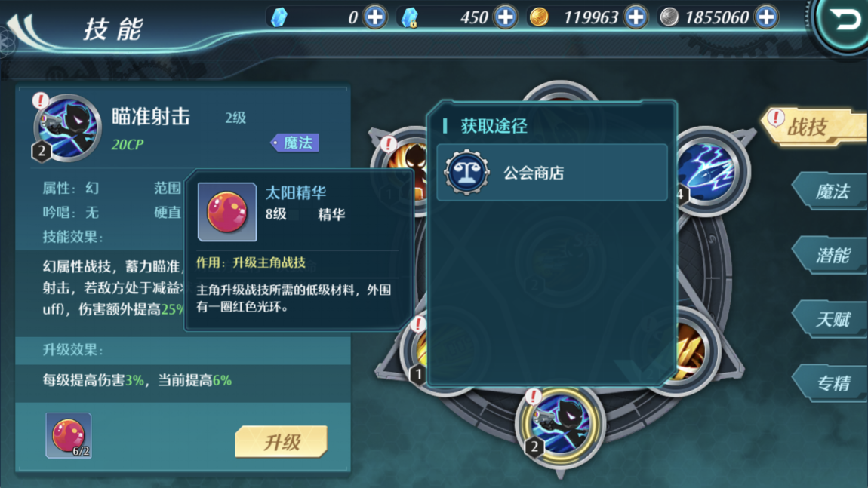
Task: Switch to the 魔法 tab
Action: 830,192
